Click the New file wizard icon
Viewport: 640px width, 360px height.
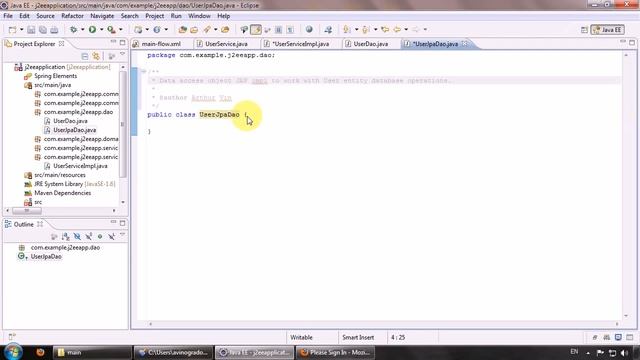[13, 29]
